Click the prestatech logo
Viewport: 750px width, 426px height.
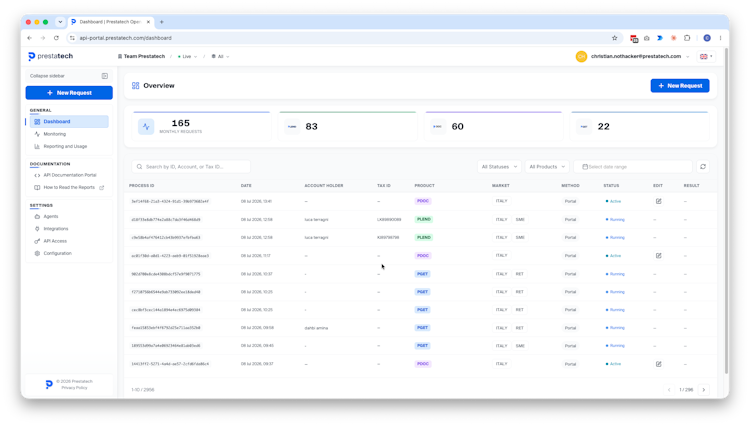coord(51,56)
